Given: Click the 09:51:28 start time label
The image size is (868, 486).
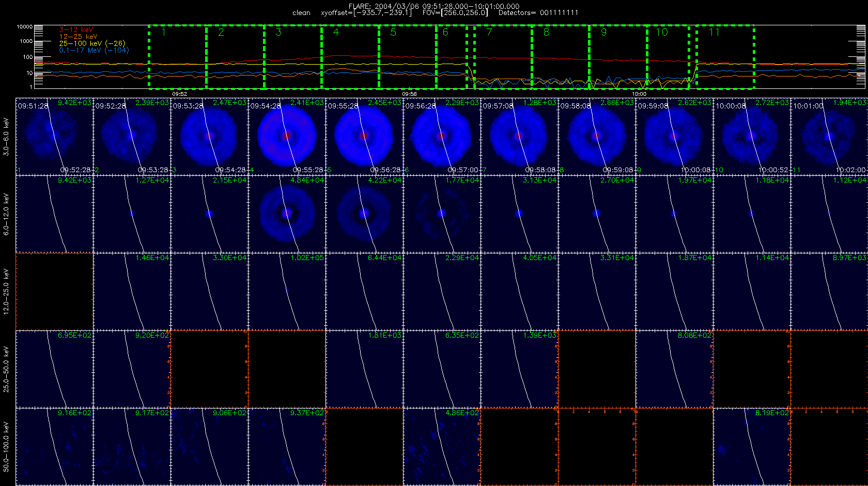Looking at the screenshot, I should coord(33,106).
